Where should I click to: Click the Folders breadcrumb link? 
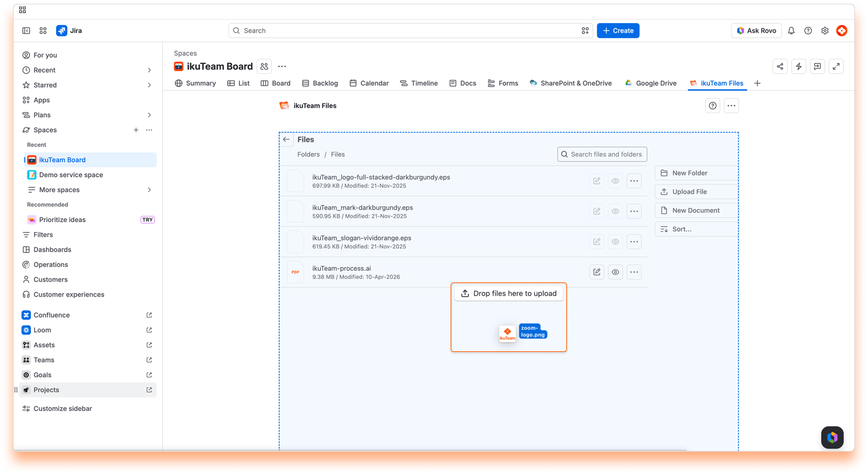309,154
